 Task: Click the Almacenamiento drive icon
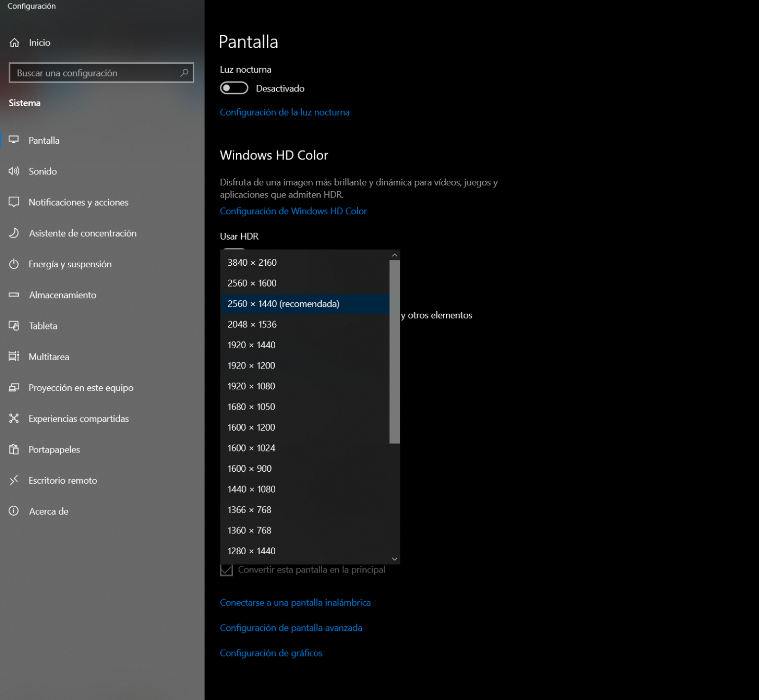pyautogui.click(x=14, y=295)
